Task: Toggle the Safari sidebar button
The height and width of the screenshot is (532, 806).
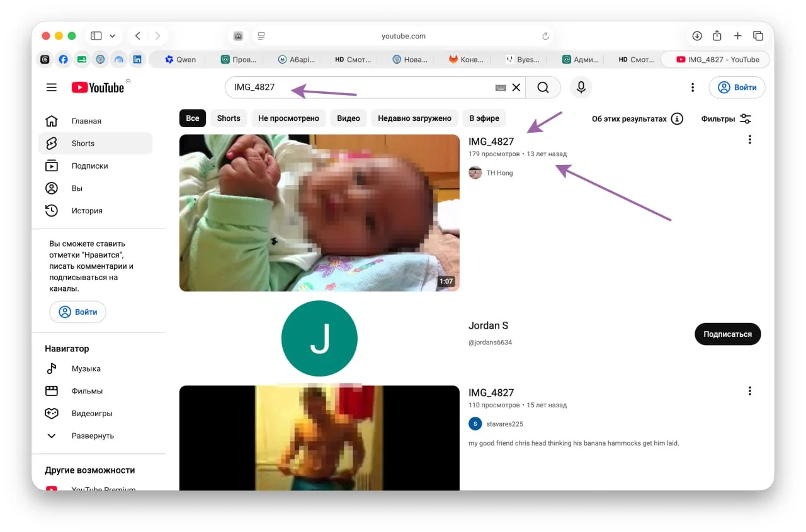Action: pyautogui.click(x=96, y=36)
